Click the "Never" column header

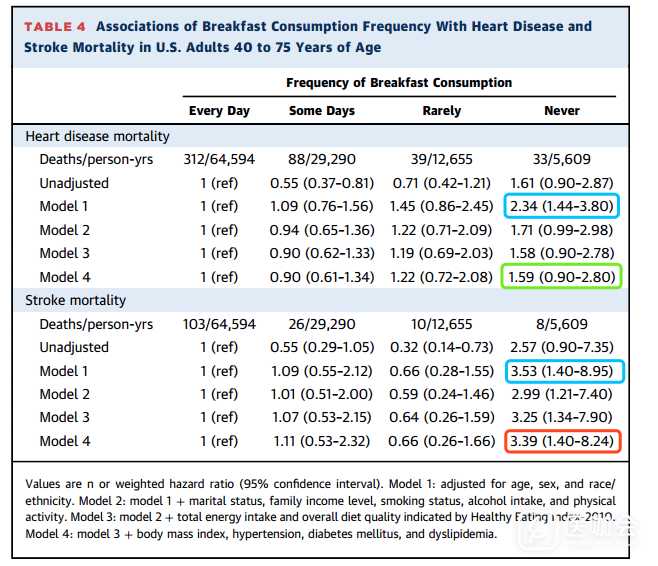click(x=562, y=111)
